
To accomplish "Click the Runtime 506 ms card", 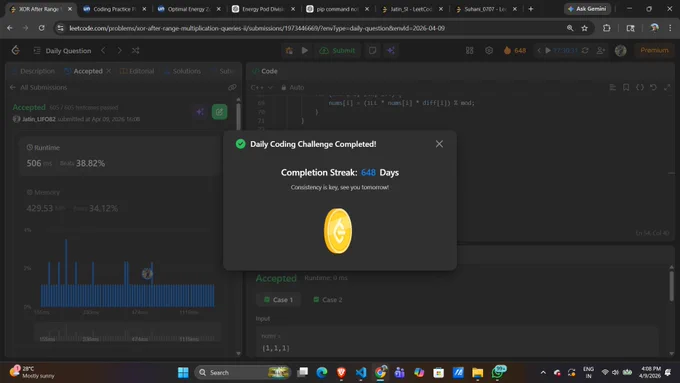I will pos(118,156).
